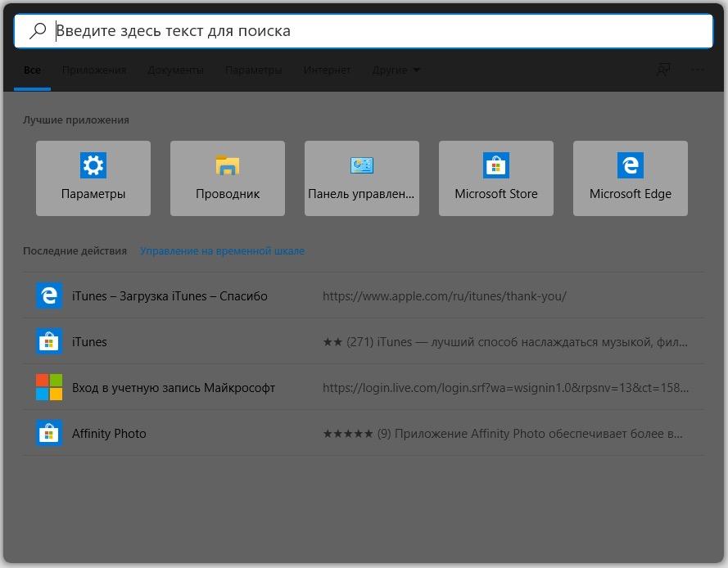Open the three-dot more options menu
Viewport: 728px width, 568px height.
698,70
